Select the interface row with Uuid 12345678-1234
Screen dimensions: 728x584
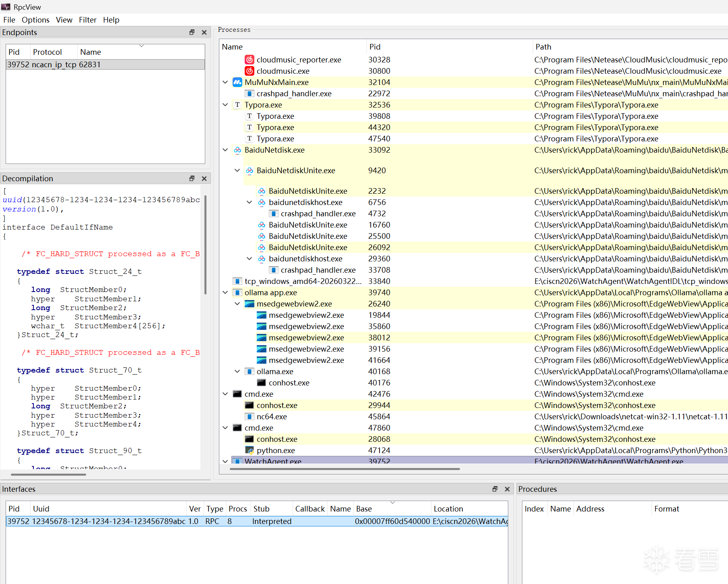(257, 521)
